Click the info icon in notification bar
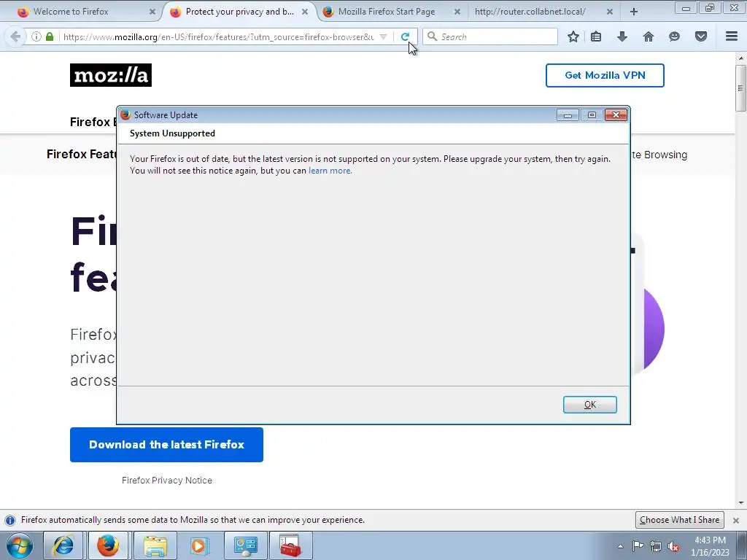The image size is (747, 560). 10,520
